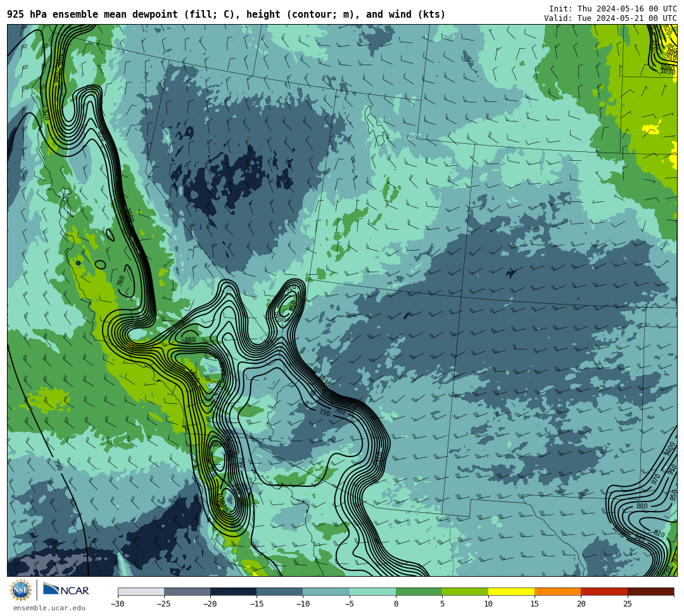Click the 25 colorbar label
This screenshot has width=684, height=616.
pos(627,604)
